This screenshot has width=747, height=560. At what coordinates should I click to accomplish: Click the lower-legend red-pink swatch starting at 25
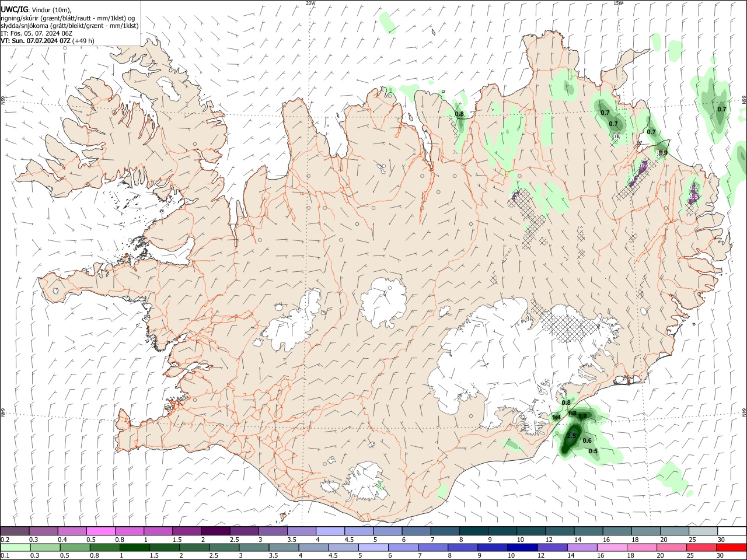pos(700,547)
